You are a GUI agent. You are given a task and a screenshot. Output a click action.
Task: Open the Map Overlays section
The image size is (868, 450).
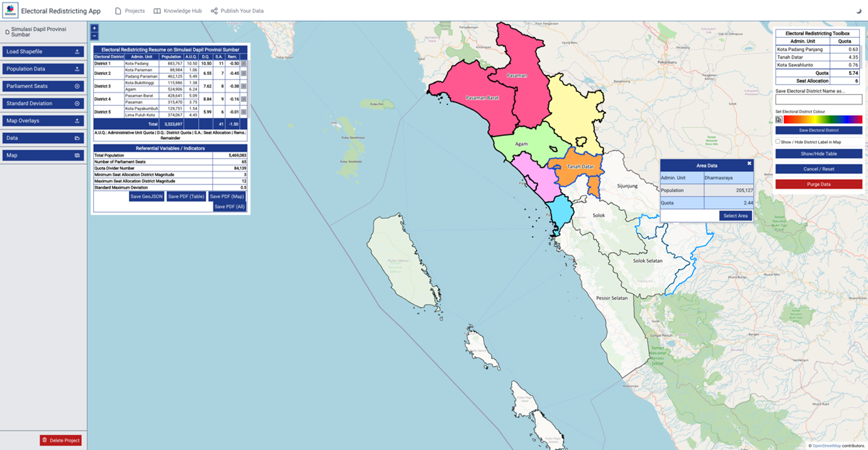click(x=43, y=121)
